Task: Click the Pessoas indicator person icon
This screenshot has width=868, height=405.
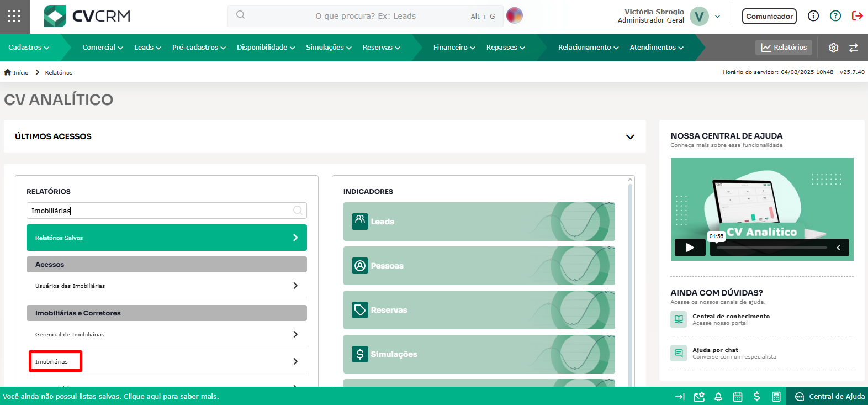Action: point(360,266)
